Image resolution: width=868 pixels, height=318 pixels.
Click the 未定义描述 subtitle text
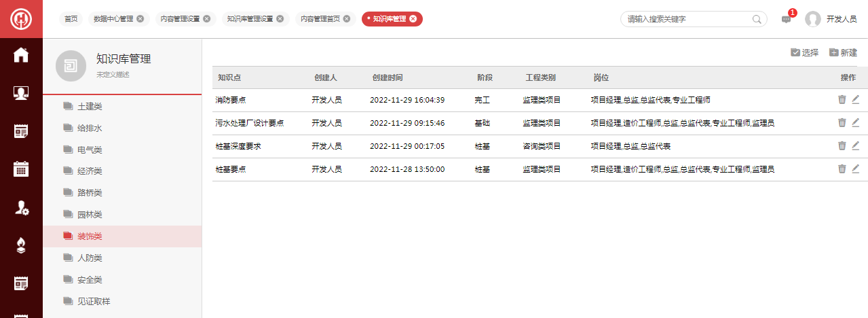(x=113, y=74)
